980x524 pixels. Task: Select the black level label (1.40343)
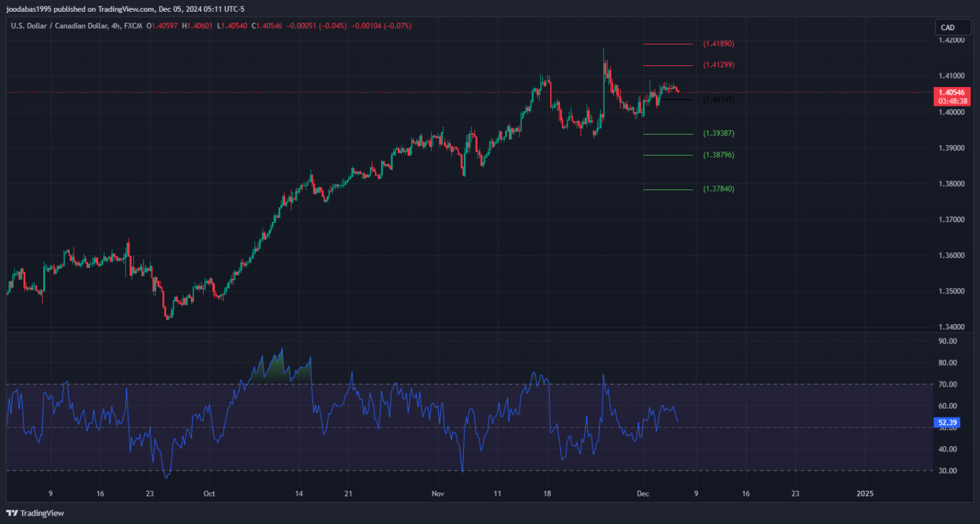coord(719,99)
